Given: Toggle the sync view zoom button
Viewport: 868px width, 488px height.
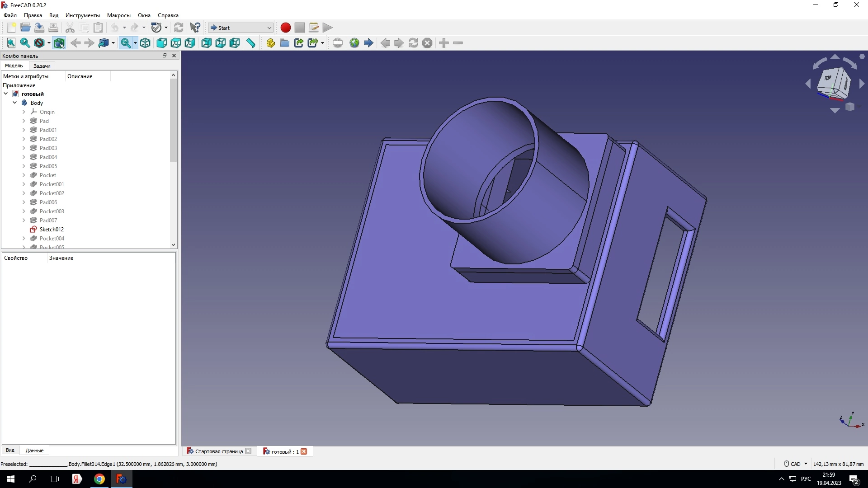Looking at the screenshot, I should (126, 43).
